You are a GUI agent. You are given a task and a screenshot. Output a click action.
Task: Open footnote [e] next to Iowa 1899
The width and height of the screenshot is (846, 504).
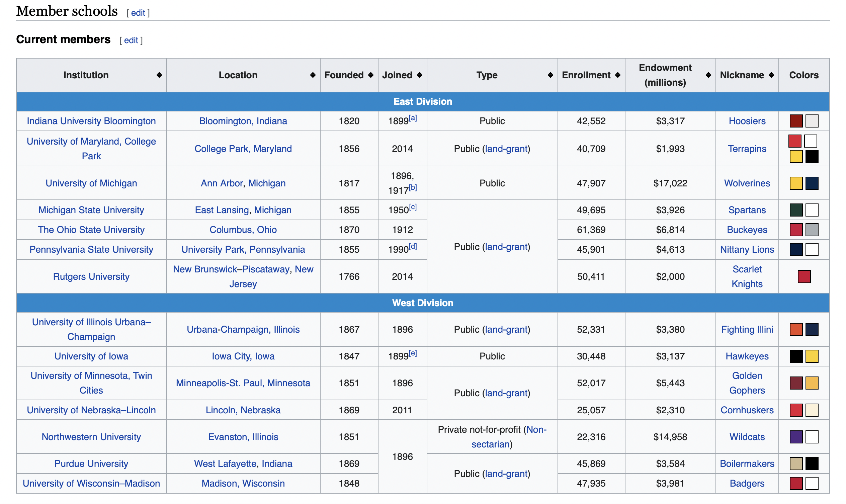click(413, 353)
